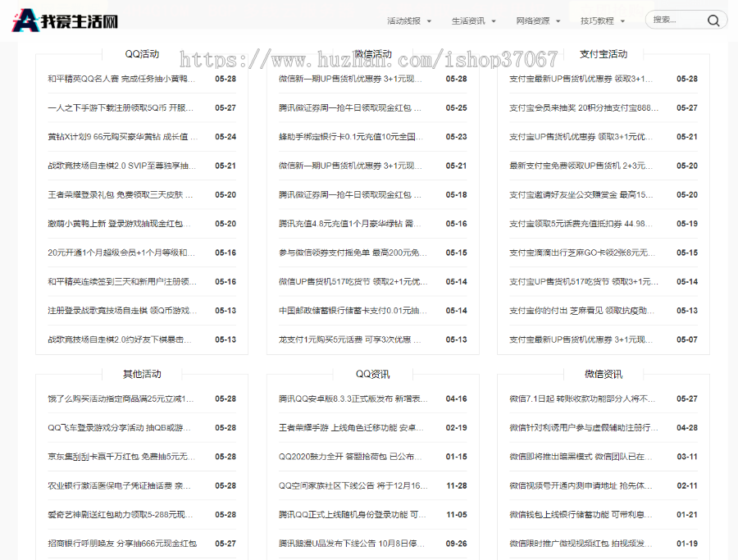Open QQ空间家族社区下线公告 article
738x560 pixels.
353,485
